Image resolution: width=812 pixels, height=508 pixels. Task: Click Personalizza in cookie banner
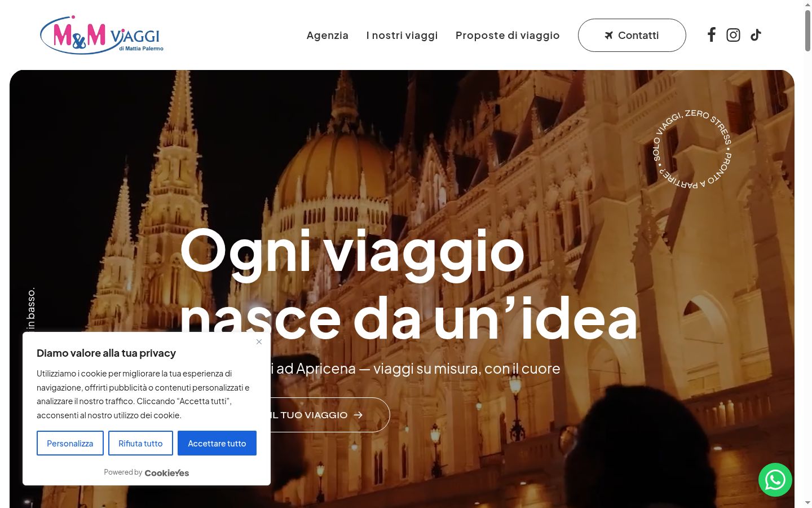70,443
